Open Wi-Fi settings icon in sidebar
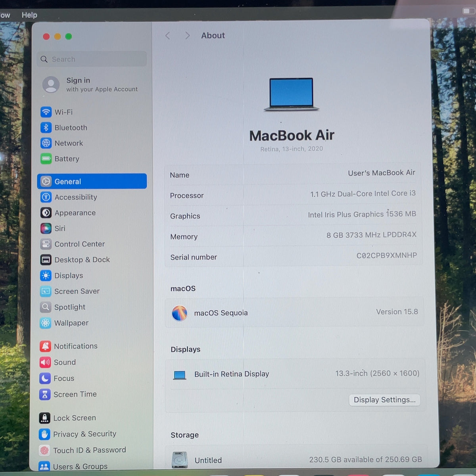 [x=46, y=112]
